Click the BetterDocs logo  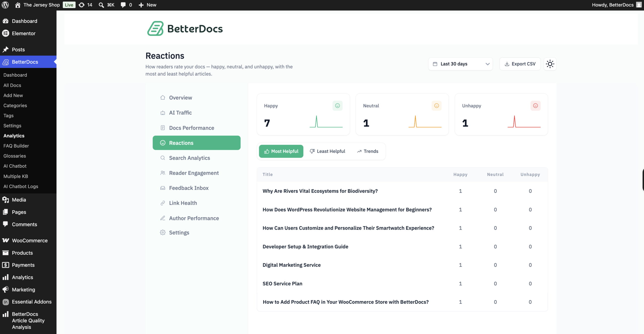click(x=185, y=28)
